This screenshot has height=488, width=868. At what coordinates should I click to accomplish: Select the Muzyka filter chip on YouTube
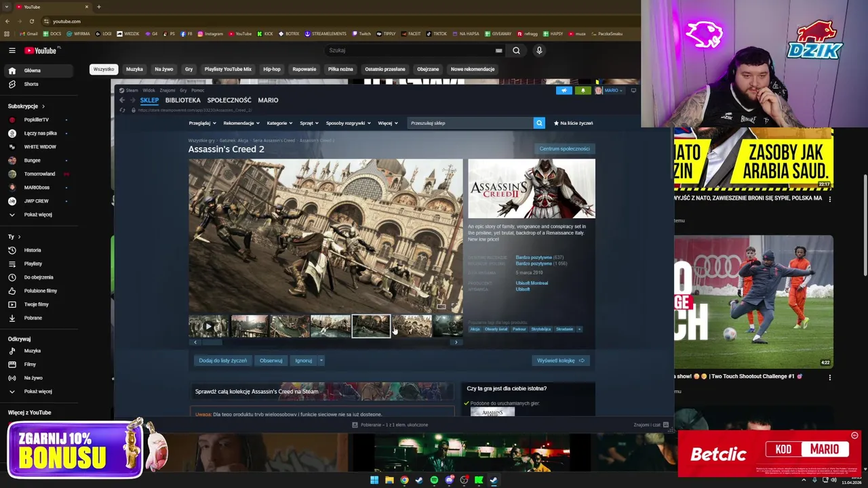[134, 69]
